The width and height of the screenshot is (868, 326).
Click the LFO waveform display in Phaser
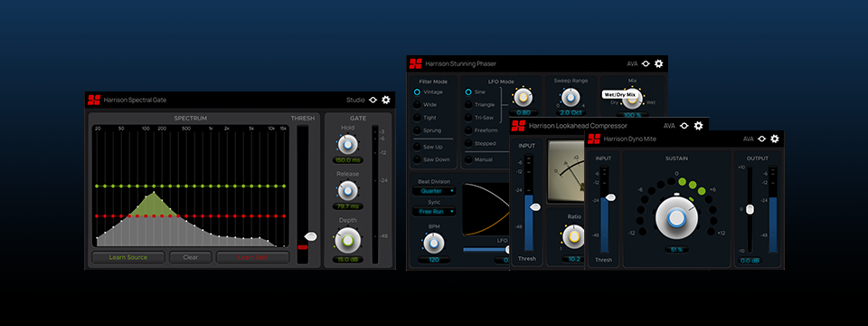pos(486,209)
